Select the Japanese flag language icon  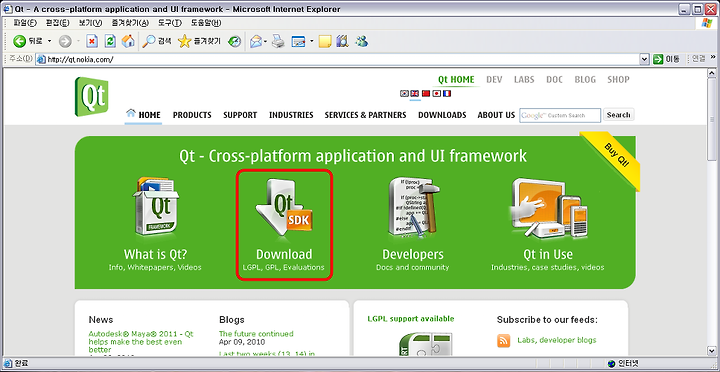[x=437, y=93]
